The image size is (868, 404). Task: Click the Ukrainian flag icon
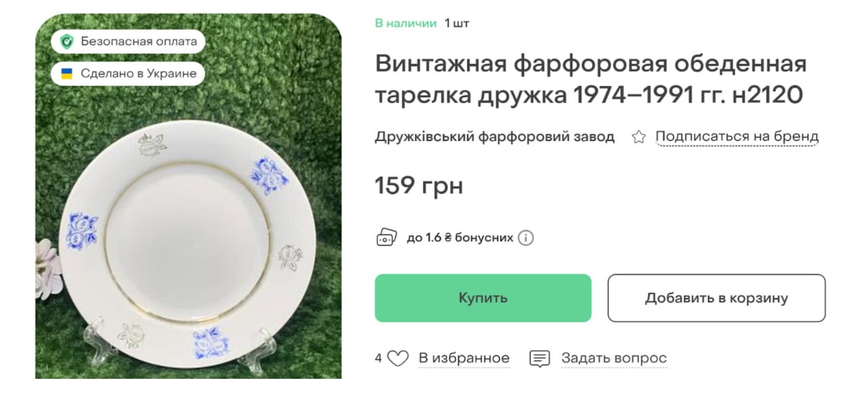[66, 73]
